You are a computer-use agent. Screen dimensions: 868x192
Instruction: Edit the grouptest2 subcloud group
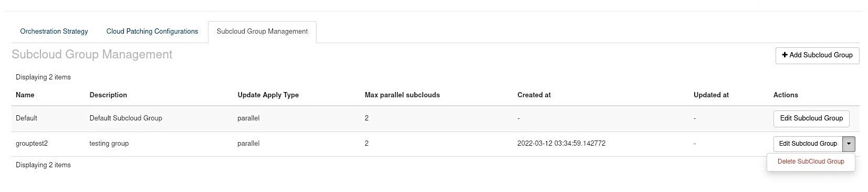(808, 144)
